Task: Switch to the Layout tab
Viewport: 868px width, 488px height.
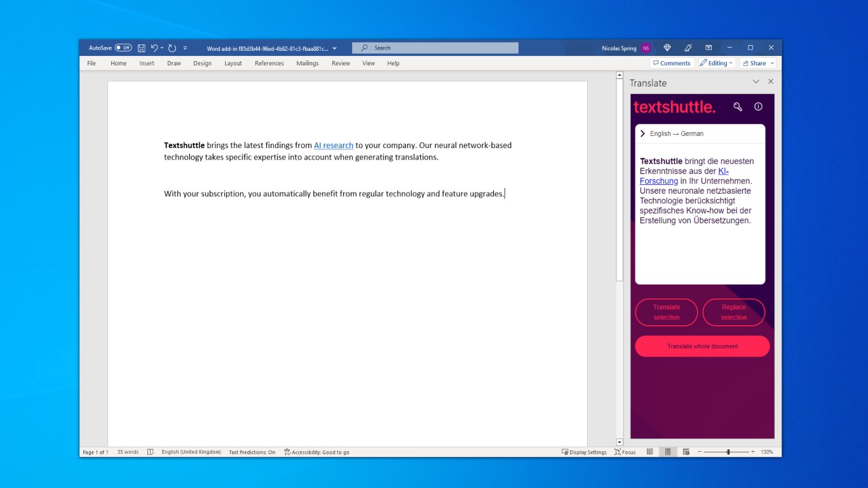Action: tap(233, 63)
